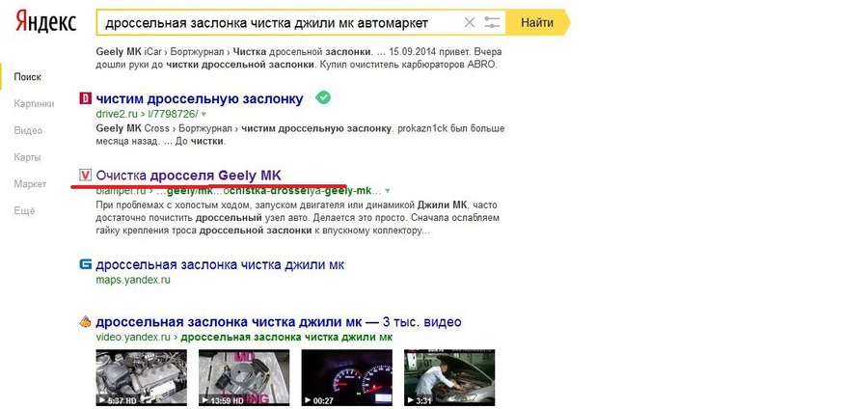Click snippet text about очиститель карбюраторов ABRO
Viewport: 868px width, 409px height.
coord(299,58)
